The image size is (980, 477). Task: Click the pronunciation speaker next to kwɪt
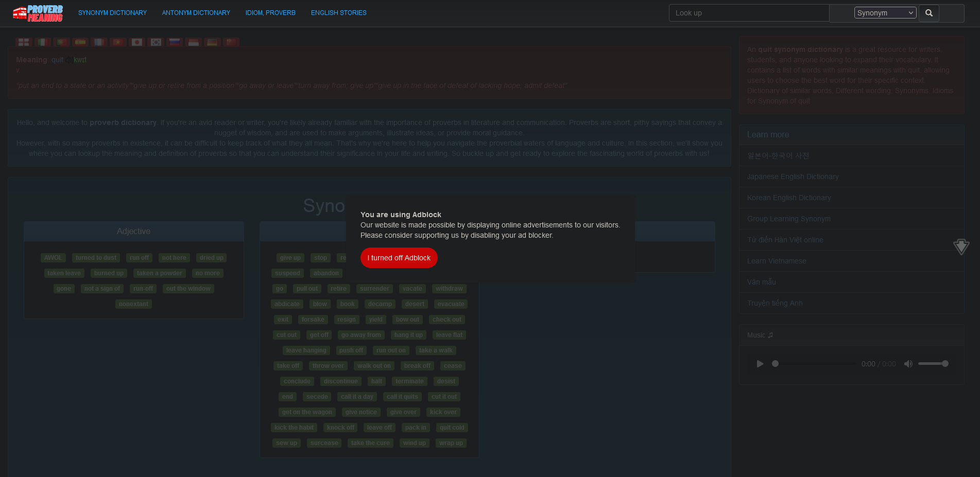tap(69, 60)
